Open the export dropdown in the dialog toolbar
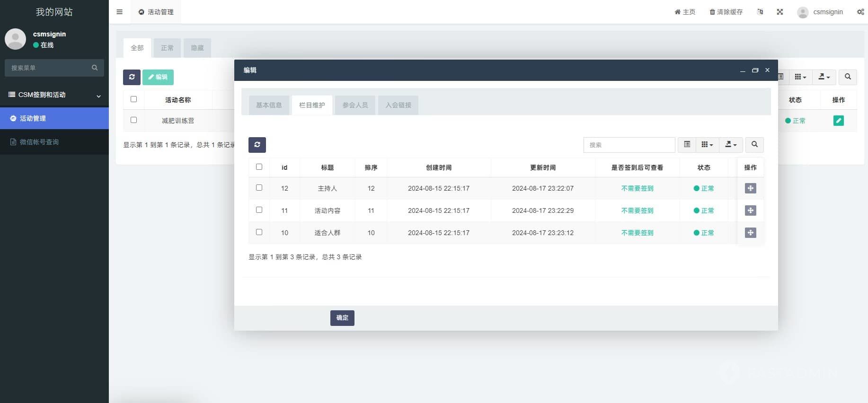868x403 pixels. point(731,145)
